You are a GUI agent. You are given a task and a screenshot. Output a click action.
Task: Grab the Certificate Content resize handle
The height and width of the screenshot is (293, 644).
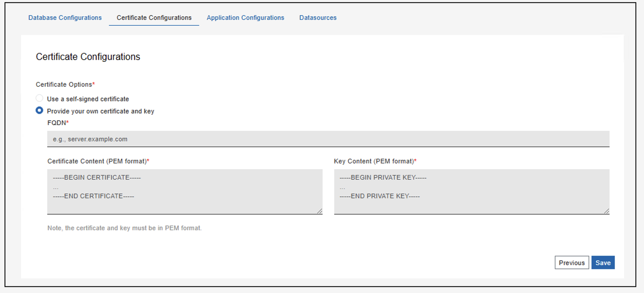pyautogui.click(x=320, y=211)
